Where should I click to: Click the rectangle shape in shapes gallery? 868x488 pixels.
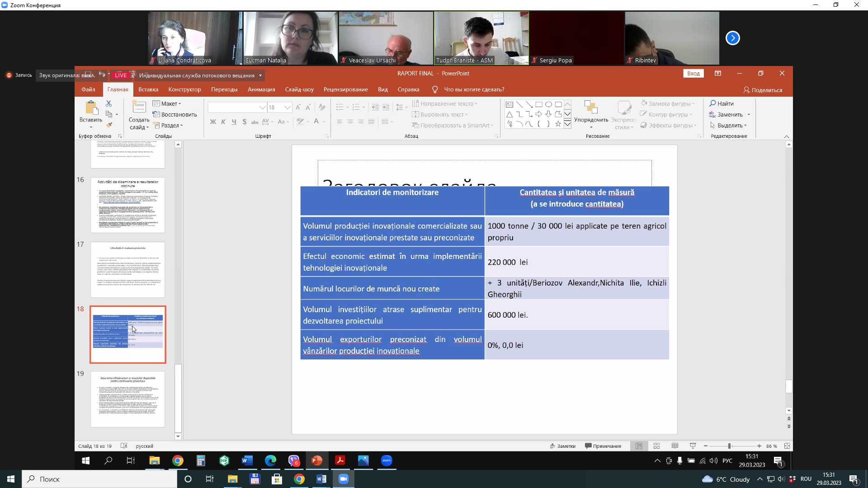point(539,104)
